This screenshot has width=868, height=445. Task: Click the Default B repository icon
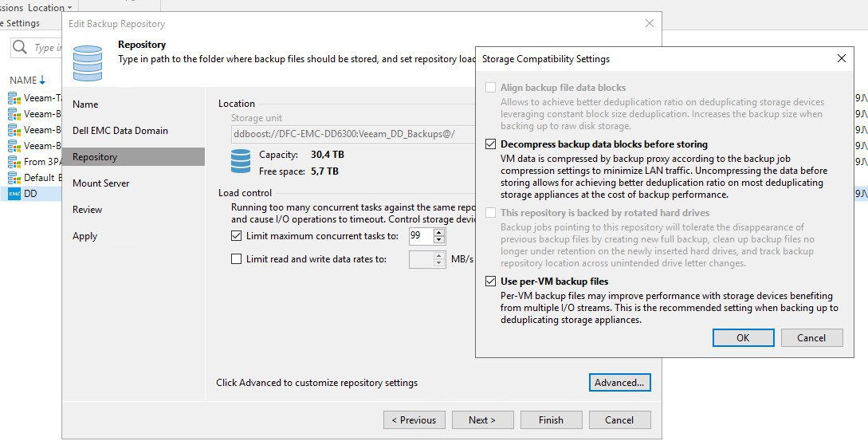14,178
